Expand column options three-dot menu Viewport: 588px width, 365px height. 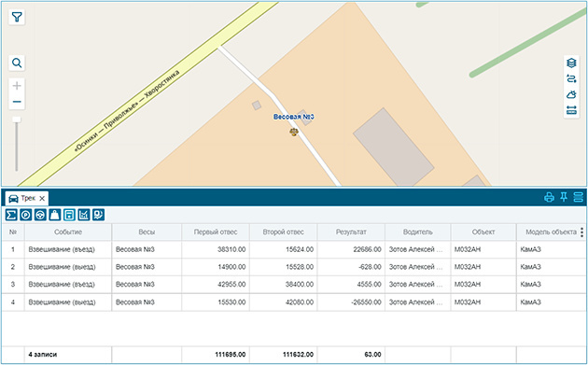tap(581, 232)
